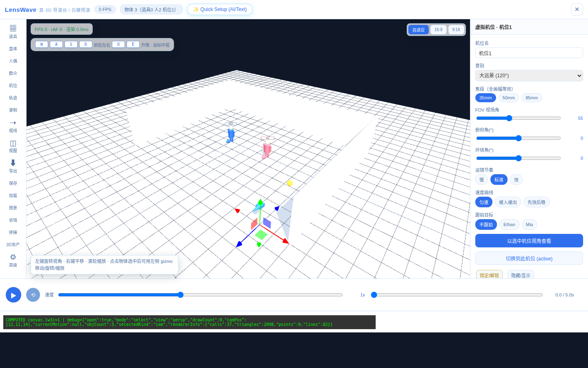Adjust the FOV 视场角 slider

tap(519, 118)
